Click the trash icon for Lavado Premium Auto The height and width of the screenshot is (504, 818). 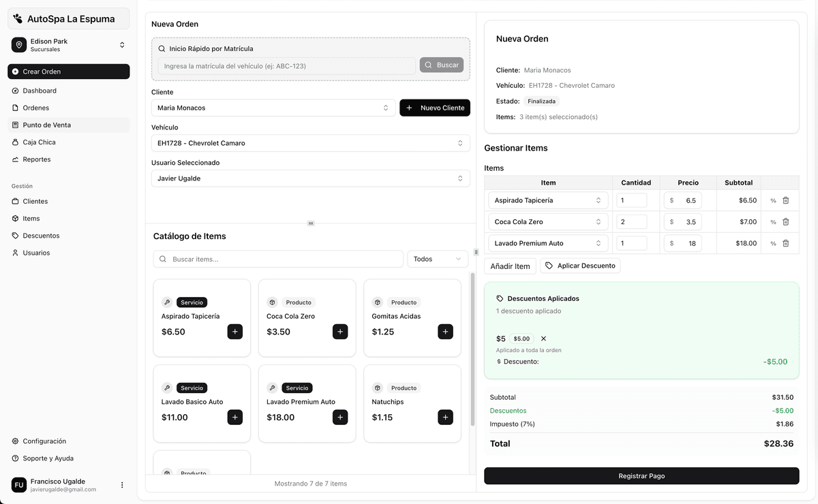click(785, 243)
